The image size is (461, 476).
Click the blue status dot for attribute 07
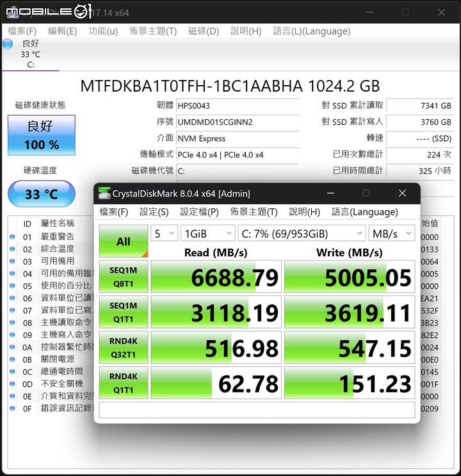coord(12,310)
